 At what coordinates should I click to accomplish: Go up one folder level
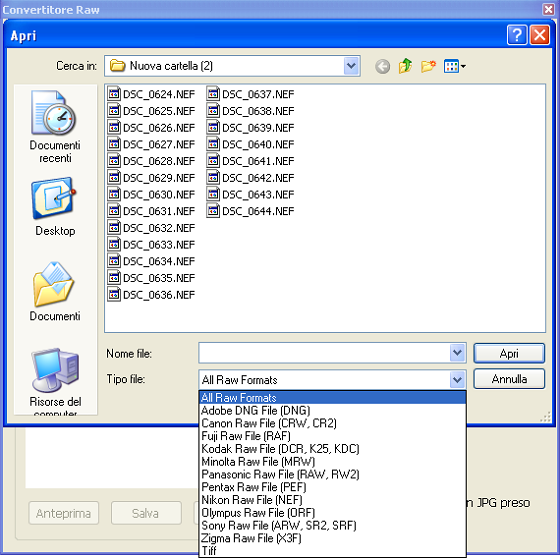(x=405, y=66)
